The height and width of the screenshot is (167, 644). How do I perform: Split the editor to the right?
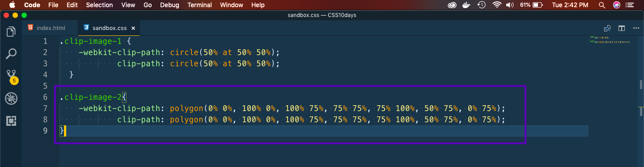(622, 28)
